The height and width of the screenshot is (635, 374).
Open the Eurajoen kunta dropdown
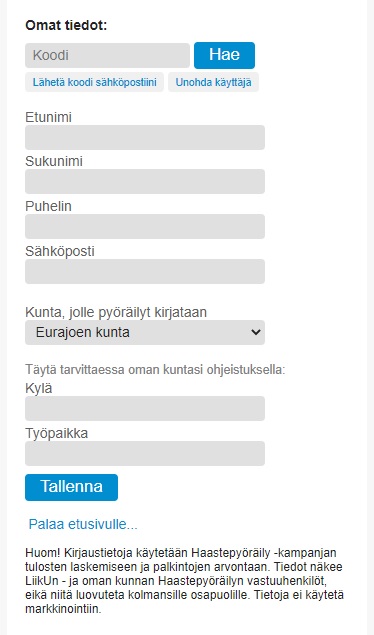[145, 332]
